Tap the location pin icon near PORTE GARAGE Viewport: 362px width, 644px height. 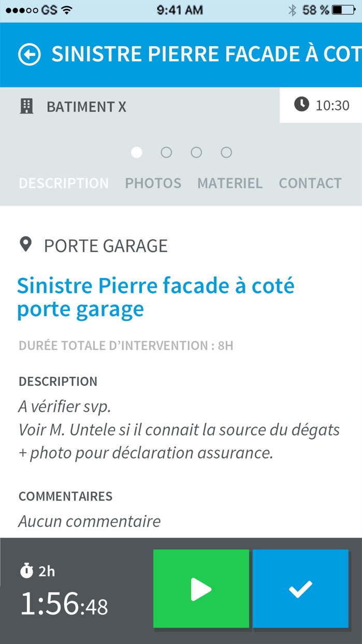click(x=25, y=244)
